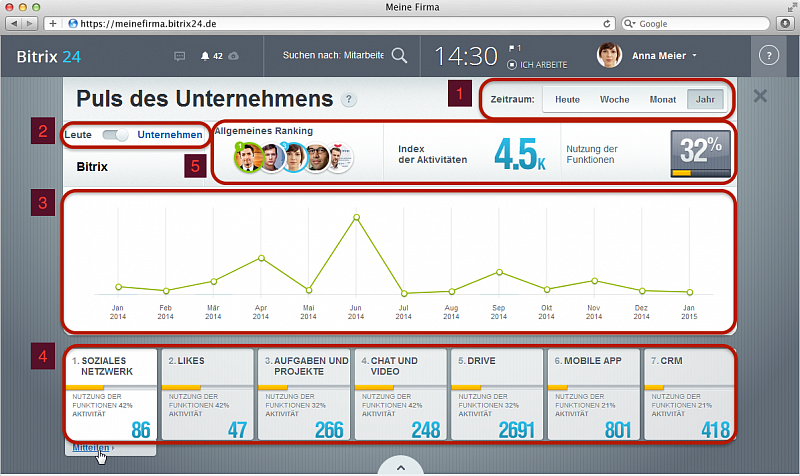Screen dimensions: 800x476
Task: Click the 32% Nutzung der Funktionen gauge
Action: (701, 154)
